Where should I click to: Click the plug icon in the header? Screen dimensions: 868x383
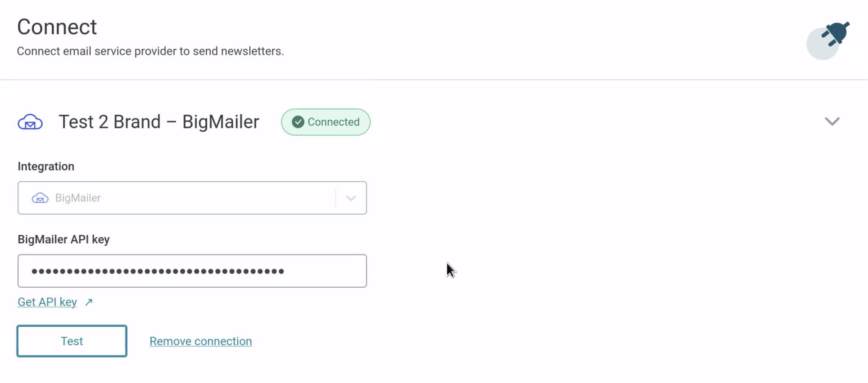point(834,34)
